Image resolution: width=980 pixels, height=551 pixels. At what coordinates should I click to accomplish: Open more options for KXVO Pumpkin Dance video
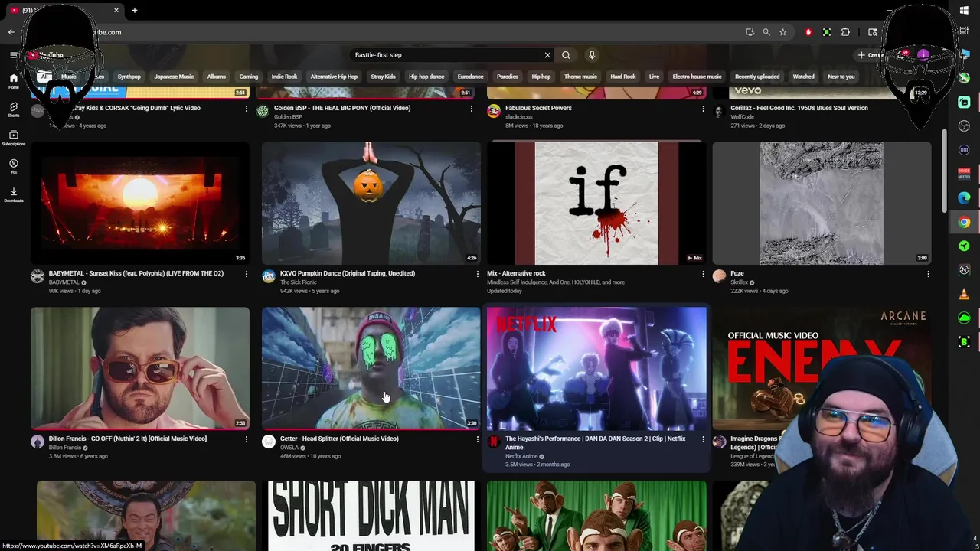pos(478,274)
